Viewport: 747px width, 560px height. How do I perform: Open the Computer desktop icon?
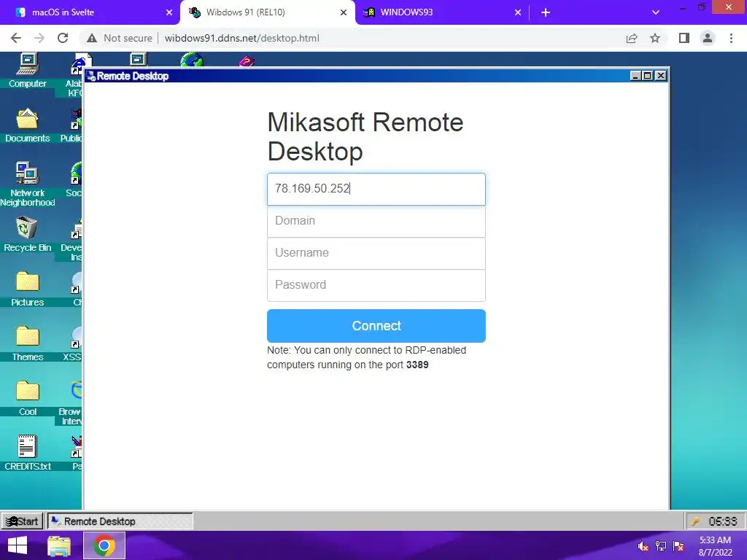[x=27, y=71]
